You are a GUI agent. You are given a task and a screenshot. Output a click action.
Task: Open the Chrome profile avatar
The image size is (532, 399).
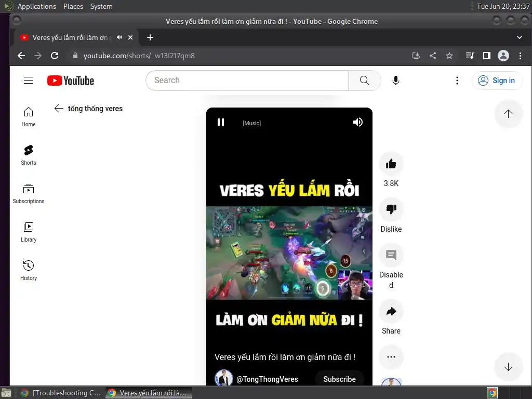[503, 56]
